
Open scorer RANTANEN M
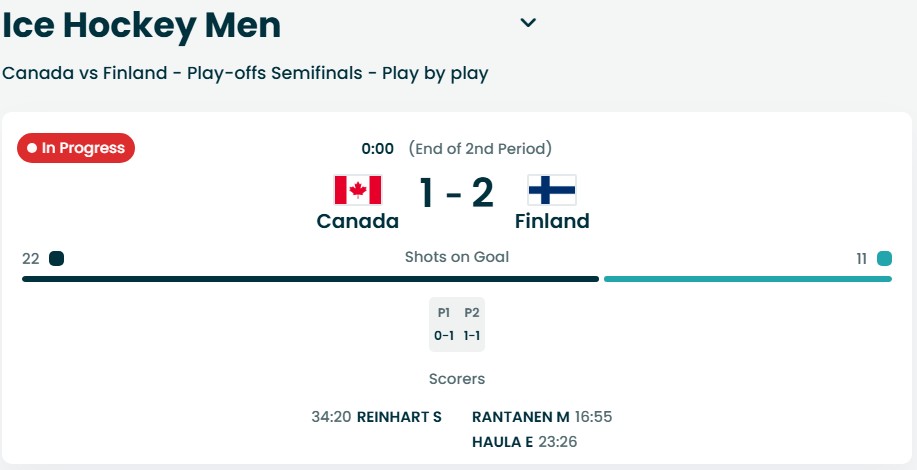pyautogui.click(x=520, y=417)
